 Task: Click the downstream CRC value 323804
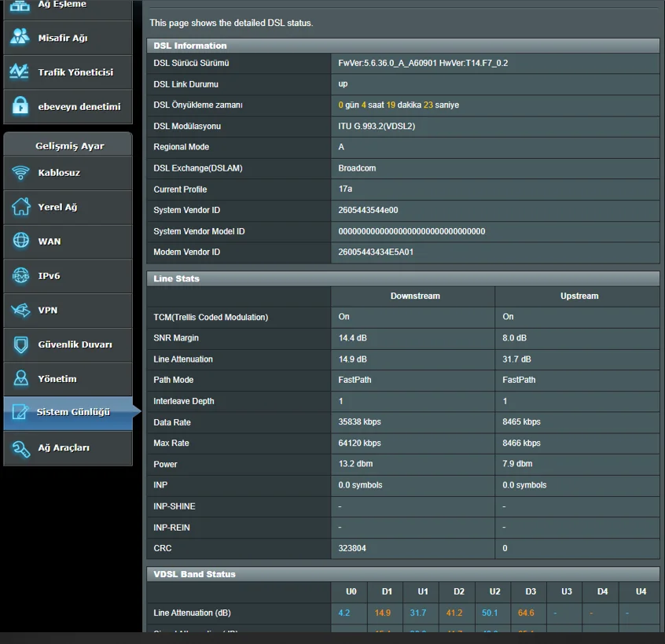coord(352,548)
